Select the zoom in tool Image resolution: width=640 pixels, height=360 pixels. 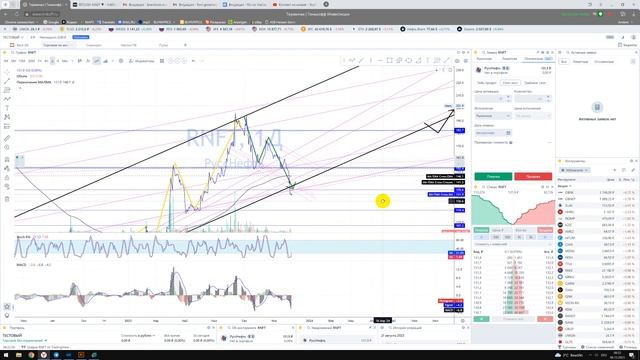tap(7, 147)
